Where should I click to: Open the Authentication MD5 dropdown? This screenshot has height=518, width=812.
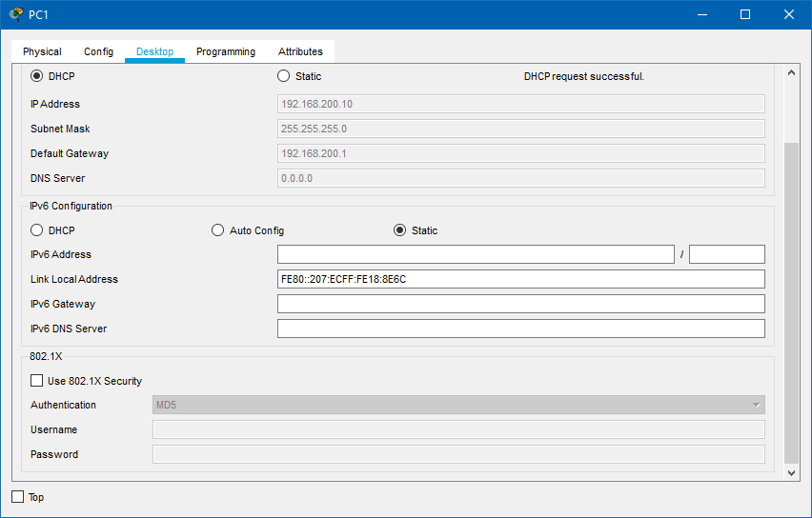(458, 405)
